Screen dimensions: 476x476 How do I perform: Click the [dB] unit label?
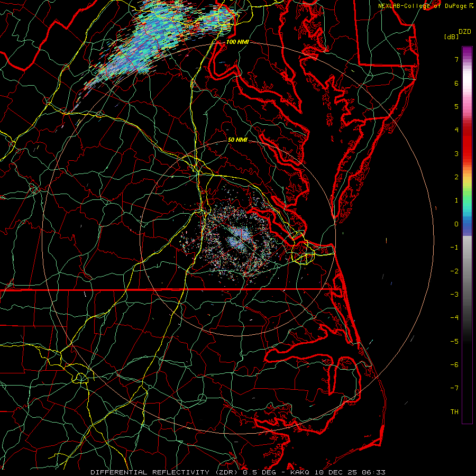pos(452,36)
